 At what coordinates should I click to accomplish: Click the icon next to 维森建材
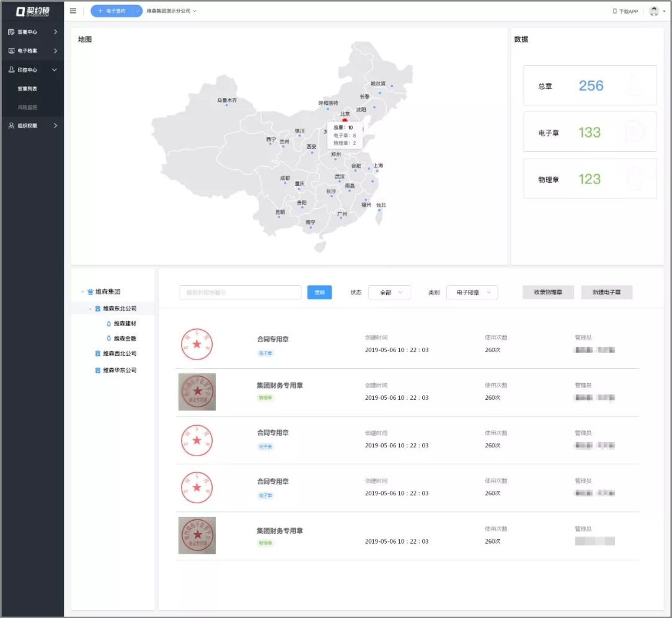click(x=109, y=324)
